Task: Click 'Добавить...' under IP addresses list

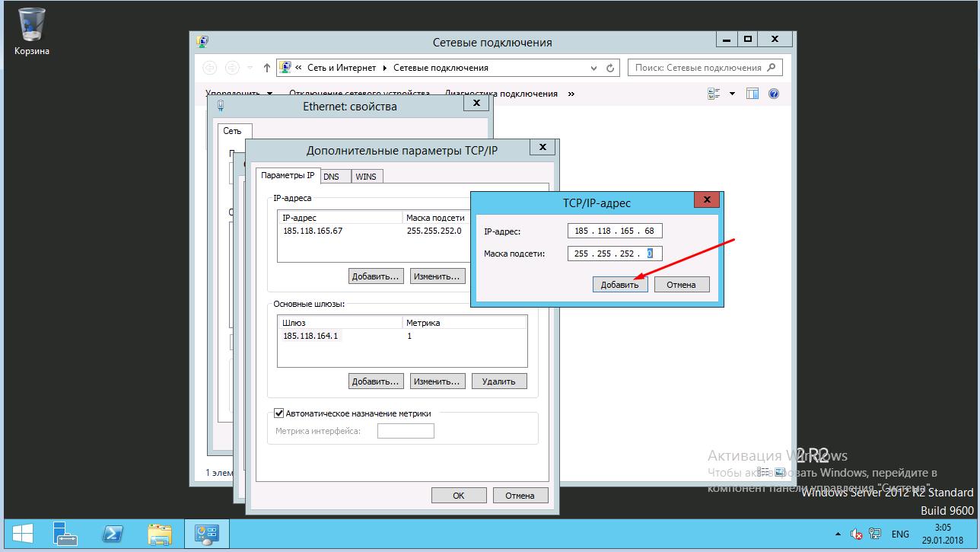Action: click(x=375, y=276)
